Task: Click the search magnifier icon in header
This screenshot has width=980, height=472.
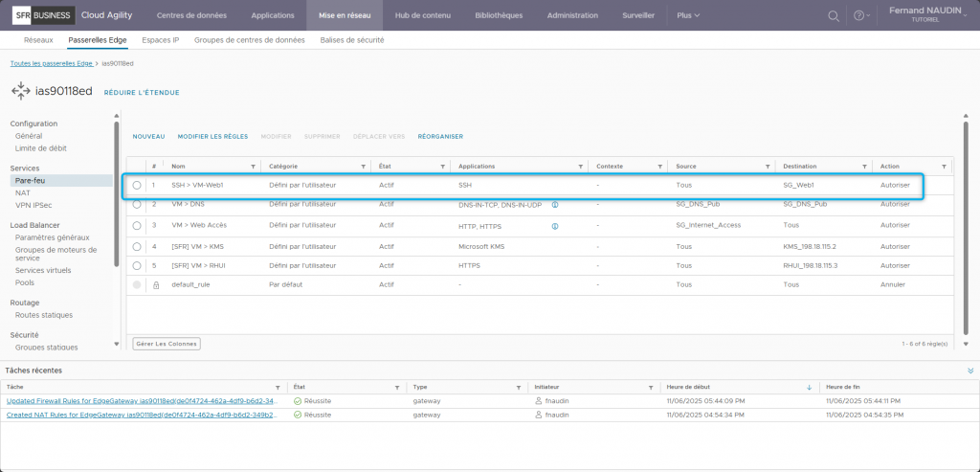Action: point(834,16)
